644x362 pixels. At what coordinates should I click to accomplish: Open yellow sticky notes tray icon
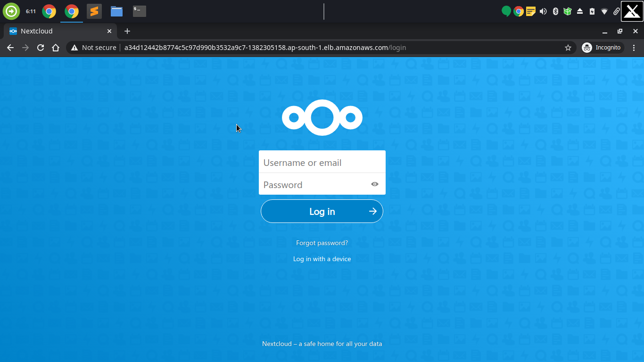click(x=531, y=11)
